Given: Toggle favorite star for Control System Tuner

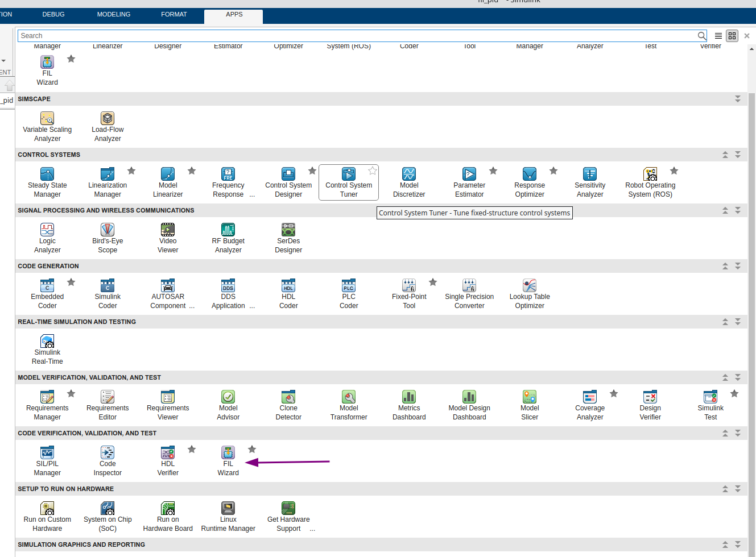Looking at the screenshot, I should tap(373, 171).
